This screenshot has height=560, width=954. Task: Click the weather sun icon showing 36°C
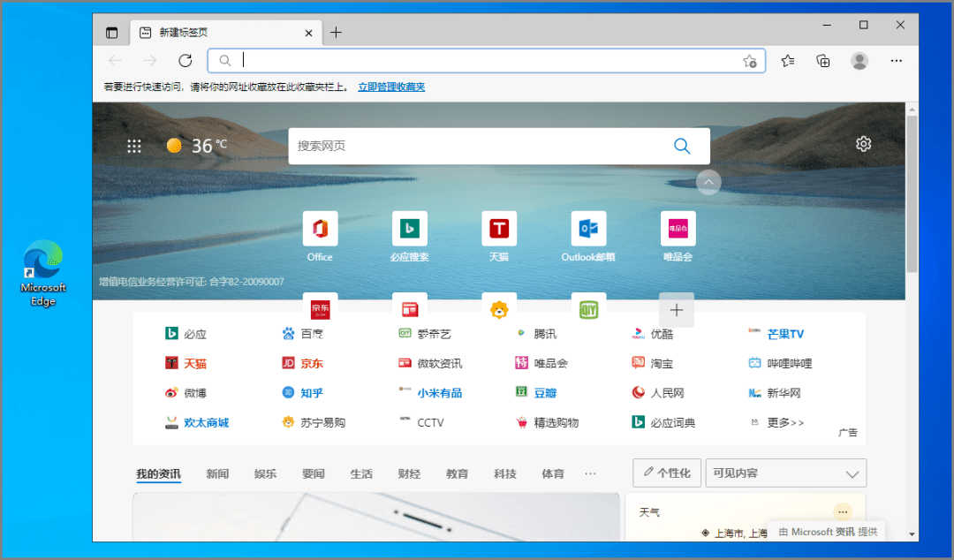click(174, 145)
